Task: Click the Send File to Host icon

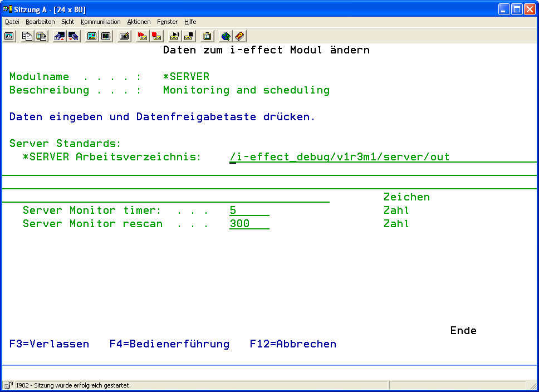Action: coord(60,36)
